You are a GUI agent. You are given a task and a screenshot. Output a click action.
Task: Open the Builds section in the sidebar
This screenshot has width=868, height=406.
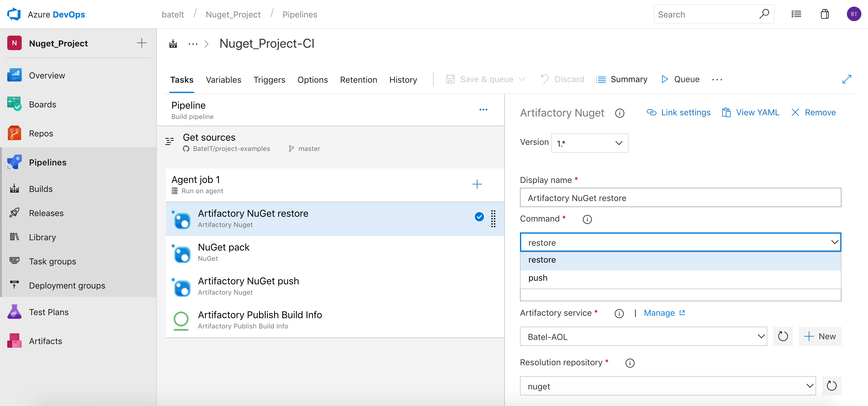click(41, 188)
